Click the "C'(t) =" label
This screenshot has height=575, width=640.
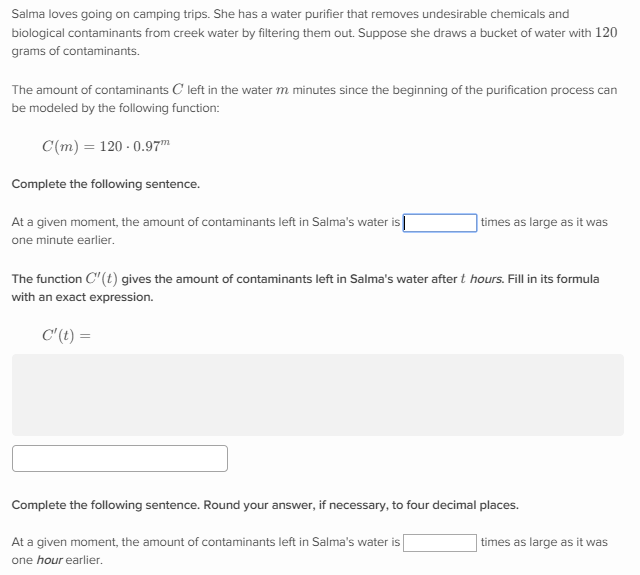click(66, 335)
